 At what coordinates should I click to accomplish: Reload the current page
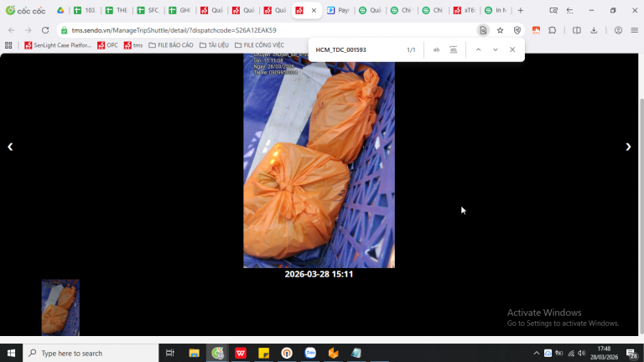point(45,30)
